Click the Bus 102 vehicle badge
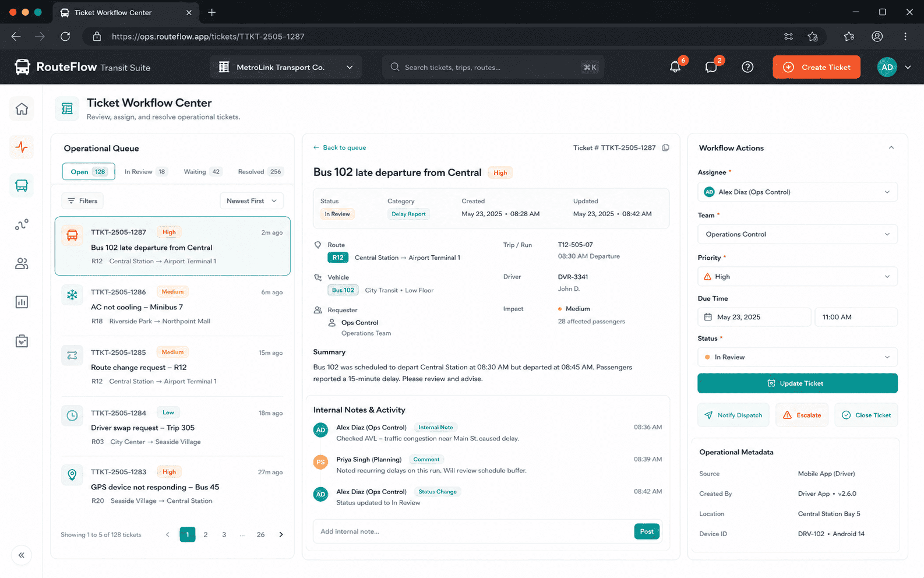This screenshot has height=578, width=924. click(x=343, y=290)
